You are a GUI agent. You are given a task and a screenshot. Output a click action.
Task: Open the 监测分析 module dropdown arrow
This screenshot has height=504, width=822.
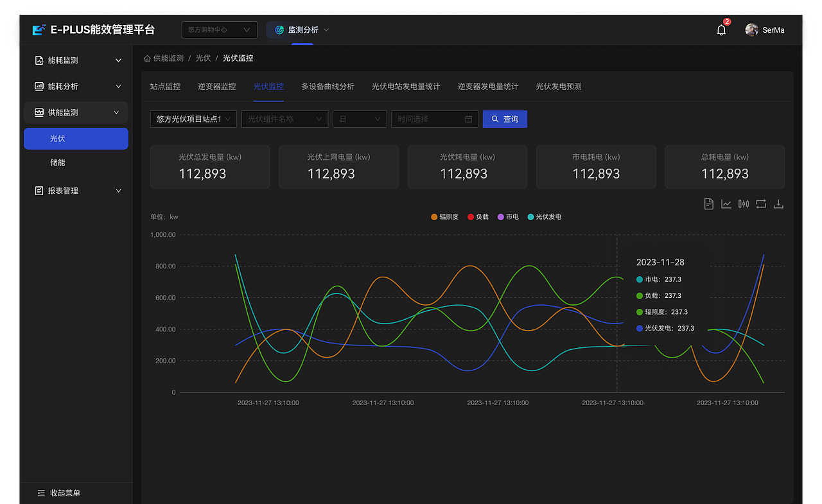(326, 30)
